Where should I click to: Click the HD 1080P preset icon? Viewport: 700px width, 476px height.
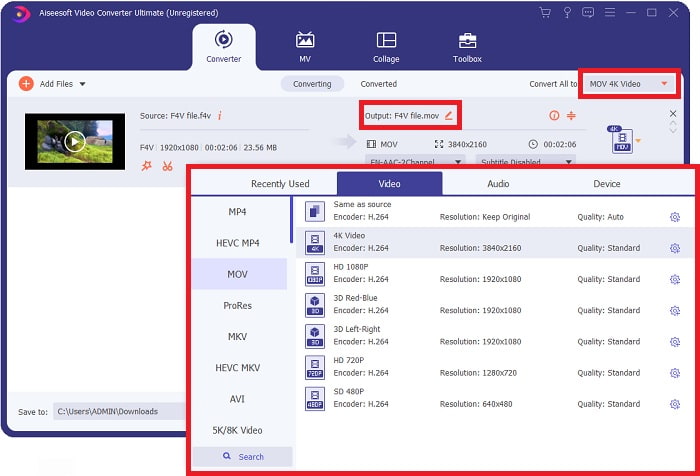pos(315,274)
